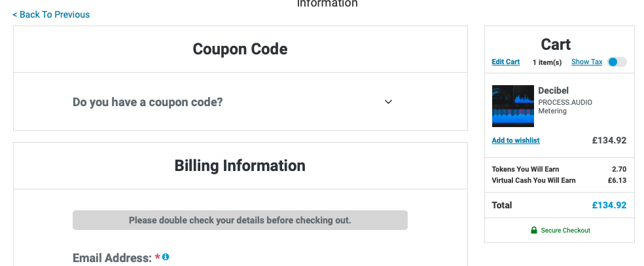Expand the coupon code chevron
This screenshot has width=644, height=266.
point(388,102)
